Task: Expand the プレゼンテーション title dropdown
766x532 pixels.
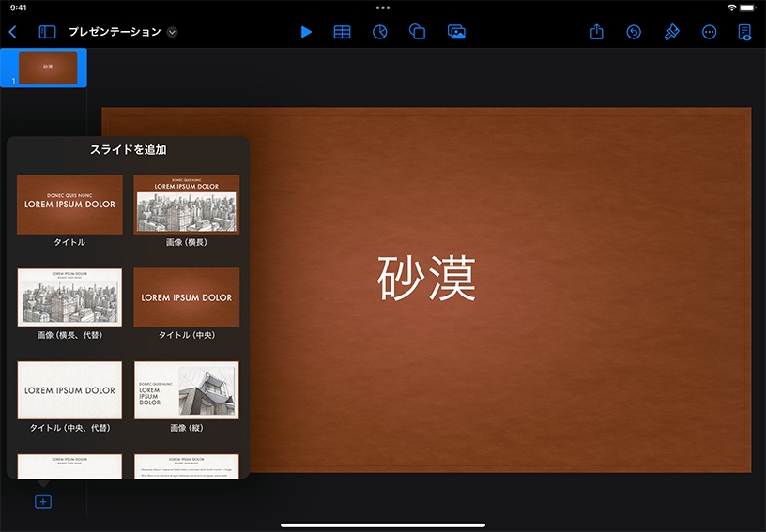Action: 172,32
